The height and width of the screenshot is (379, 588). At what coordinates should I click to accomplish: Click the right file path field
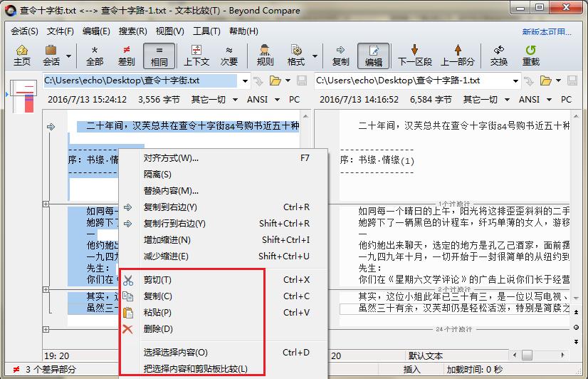pos(414,81)
